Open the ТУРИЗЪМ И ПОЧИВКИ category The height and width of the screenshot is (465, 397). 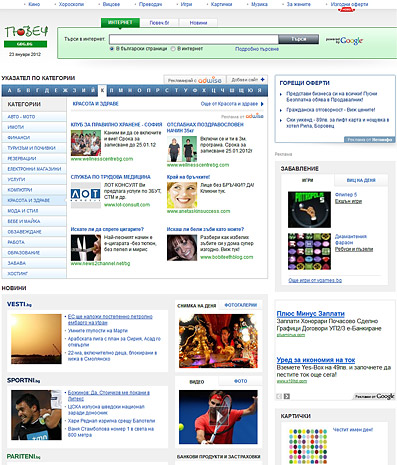pyautogui.click(x=34, y=148)
